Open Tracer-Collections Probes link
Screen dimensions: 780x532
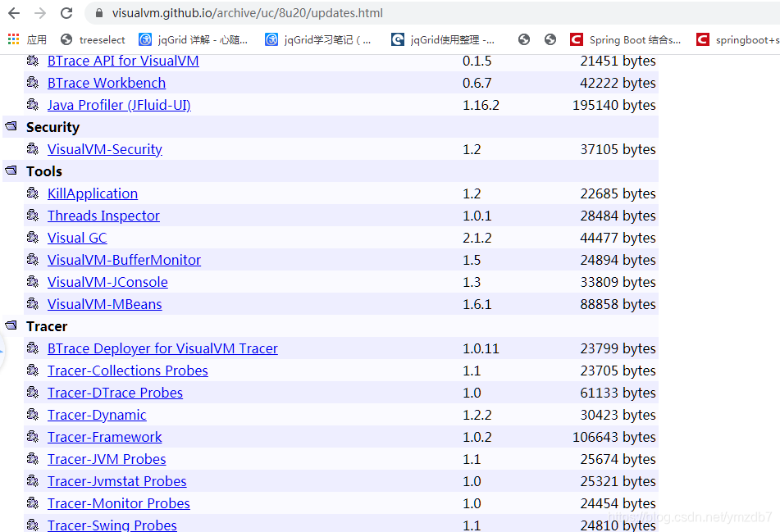(128, 371)
